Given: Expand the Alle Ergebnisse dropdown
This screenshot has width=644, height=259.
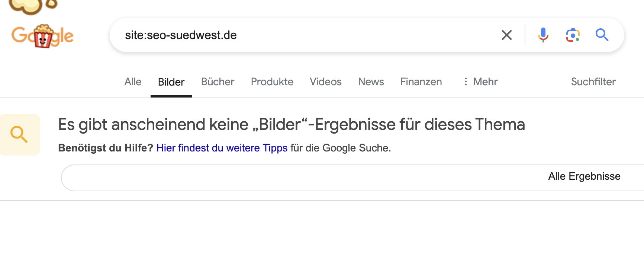Looking at the screenshot, I should click(584, 176).
